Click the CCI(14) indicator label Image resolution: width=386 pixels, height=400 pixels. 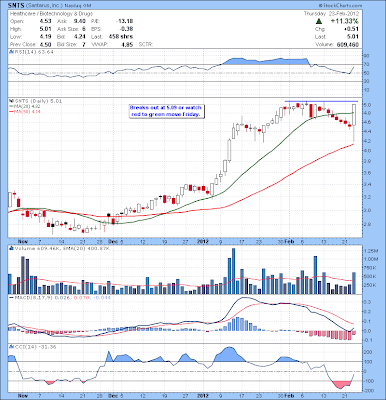(x=35, y=347)
